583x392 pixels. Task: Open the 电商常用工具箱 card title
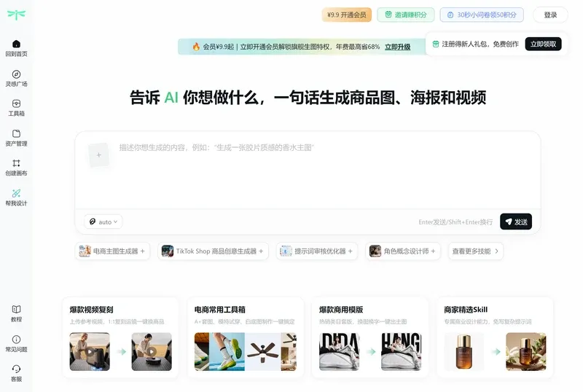tap(220, 310)
